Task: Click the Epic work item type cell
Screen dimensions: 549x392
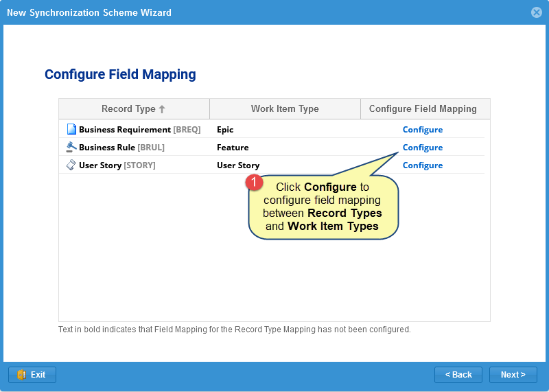Action: click(x=225, y=130)
